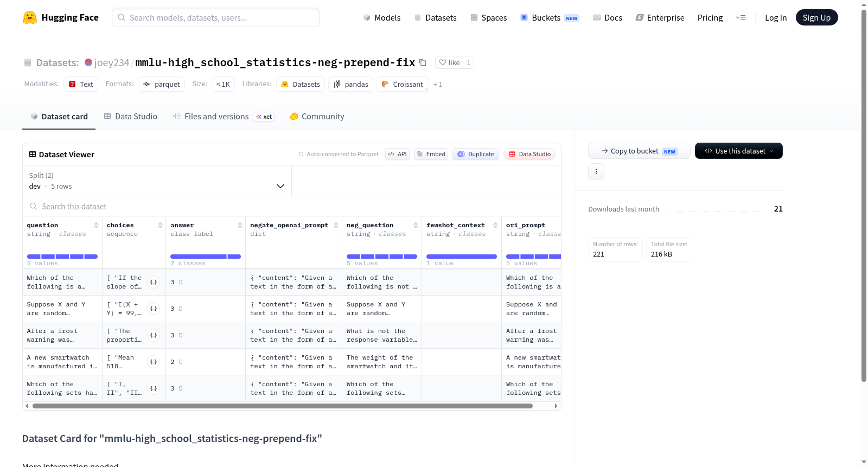Click the answer column class distribution bar
The image size is (868, 467).
tap(206, 257)
